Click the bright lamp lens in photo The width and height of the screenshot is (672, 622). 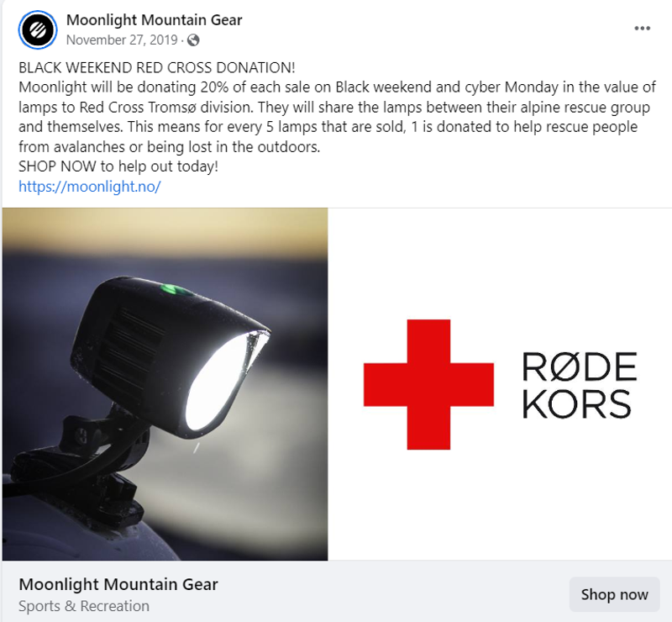point(223,381)
